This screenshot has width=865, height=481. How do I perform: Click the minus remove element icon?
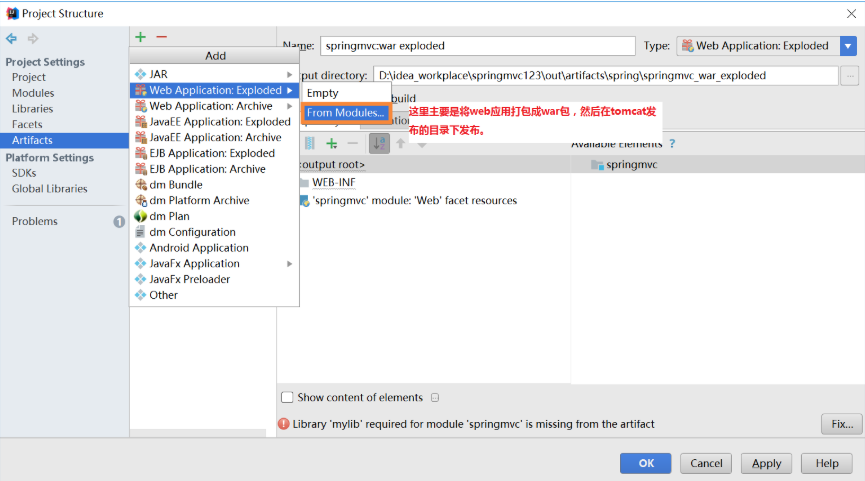(353, 144)
